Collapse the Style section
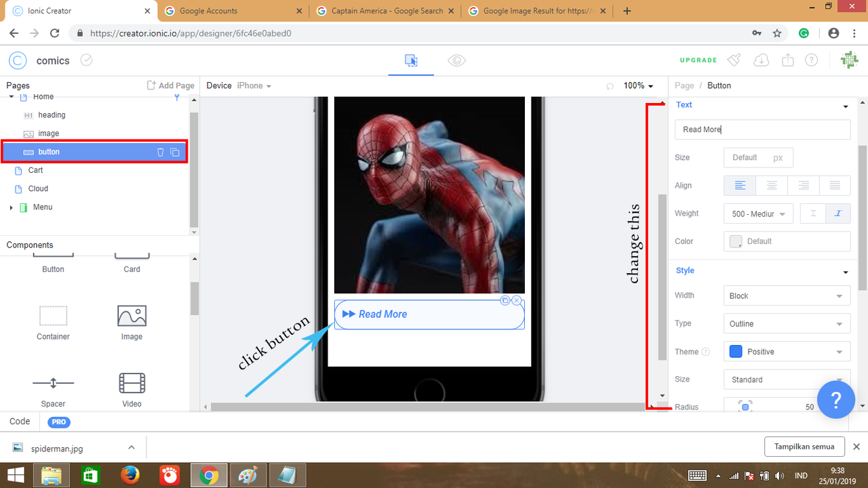Image resolution: width=868 pixels, height=488 pixels. tap(846, 272)
